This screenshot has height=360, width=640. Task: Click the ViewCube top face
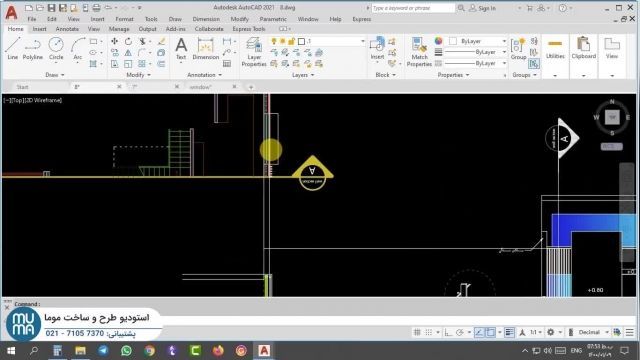click(612, 118)
